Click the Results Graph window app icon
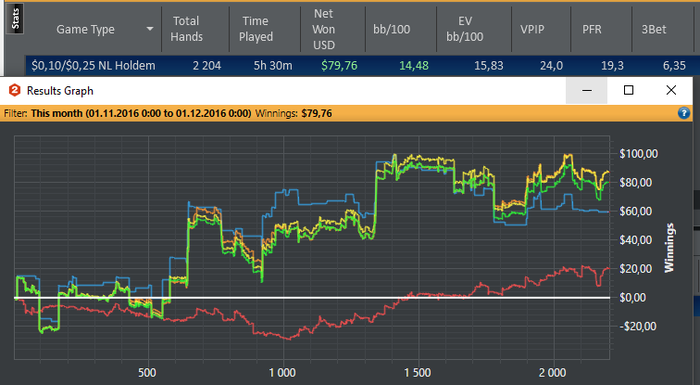Screen dimensions: 700x385 (x=15, y=90)
